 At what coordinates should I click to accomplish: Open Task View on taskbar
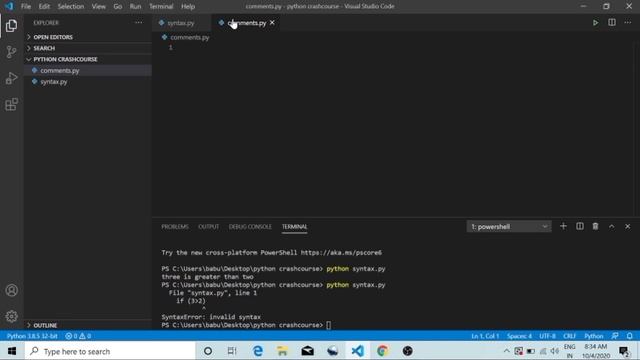tap(232, 351)
